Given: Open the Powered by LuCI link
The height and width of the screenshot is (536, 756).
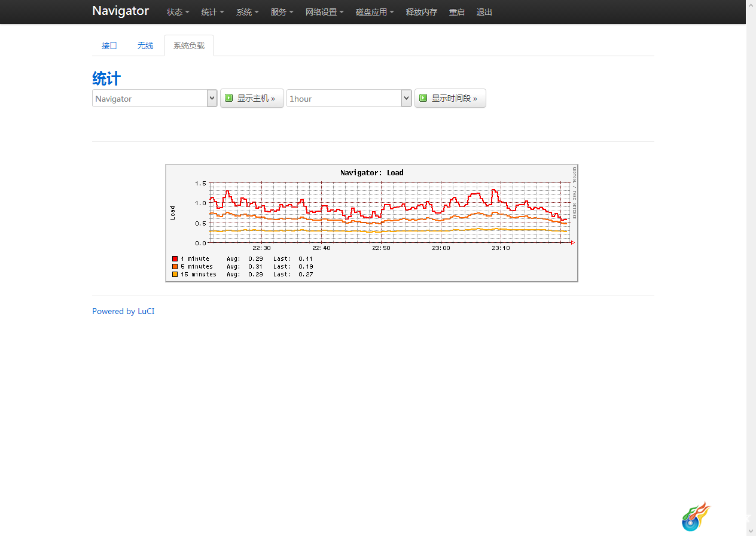Looking at the screenshot, I should click(x=123, y=312).
